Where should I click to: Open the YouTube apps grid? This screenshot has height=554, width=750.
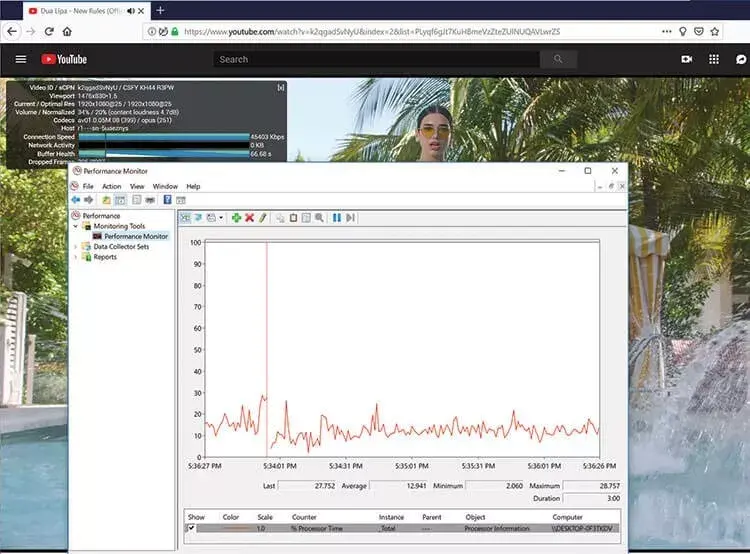pos(714,59)
